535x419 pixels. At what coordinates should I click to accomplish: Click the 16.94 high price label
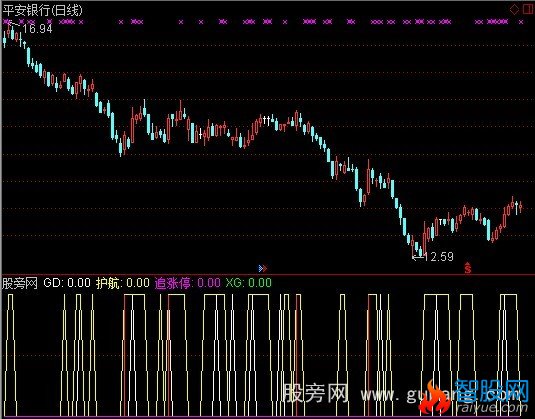38,29
